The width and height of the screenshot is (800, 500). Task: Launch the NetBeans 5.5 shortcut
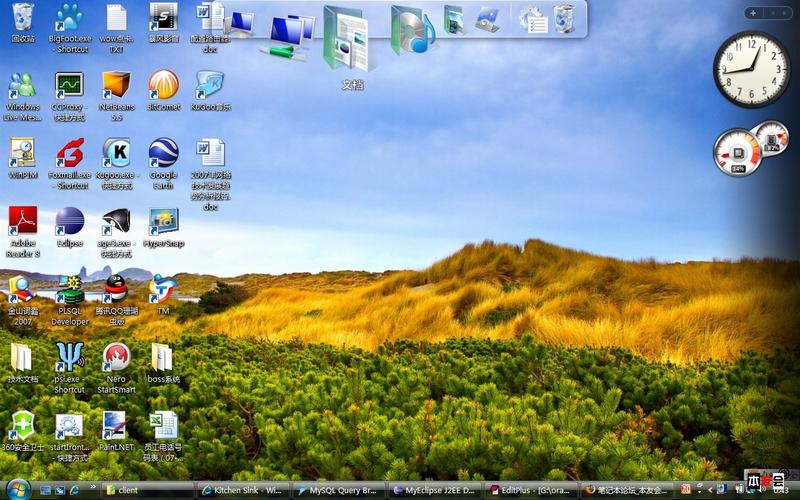116,86
